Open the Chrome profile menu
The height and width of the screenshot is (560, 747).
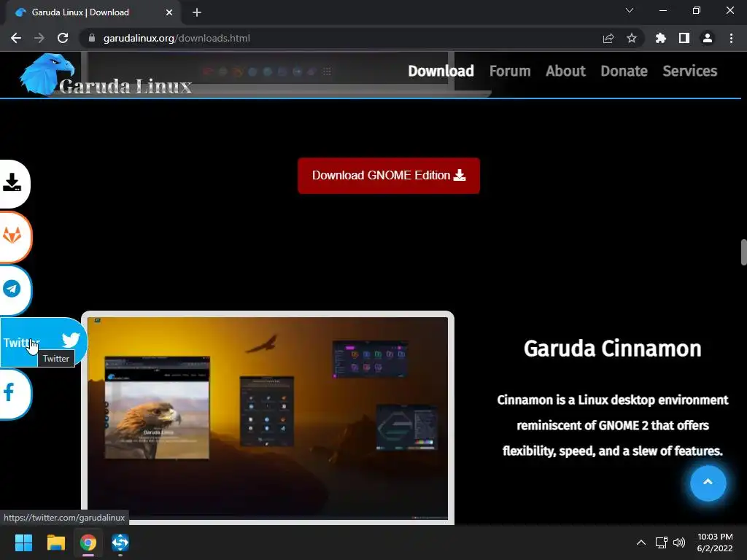(708, 38)
